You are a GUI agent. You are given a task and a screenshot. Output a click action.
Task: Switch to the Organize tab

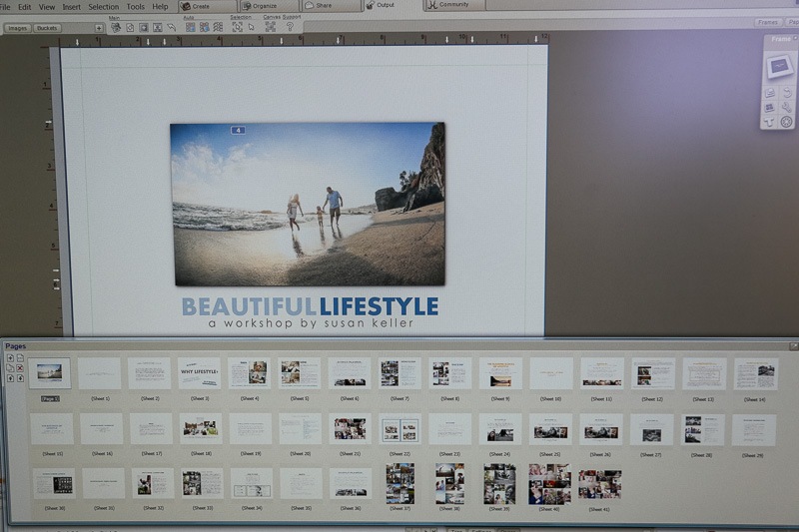coord(264,6)
